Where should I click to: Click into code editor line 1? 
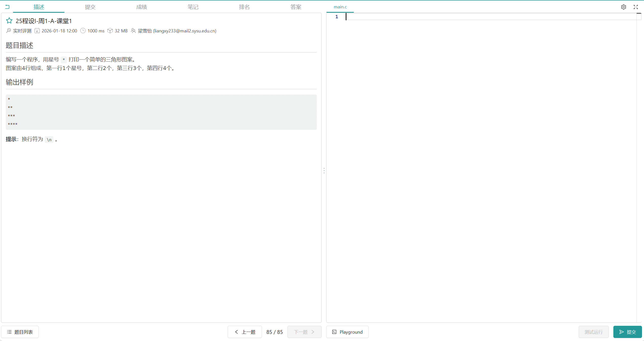point(481,17)
